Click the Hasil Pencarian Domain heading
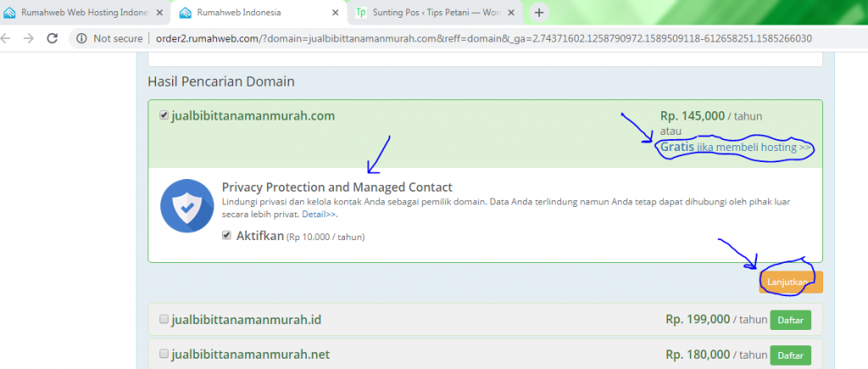This screenshot has height=369, width=868. (221, 82)
